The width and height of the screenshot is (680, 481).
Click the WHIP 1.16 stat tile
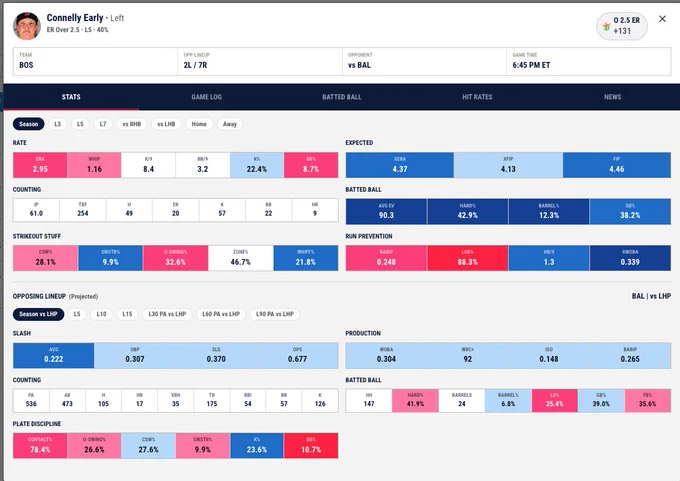tap(94, 165)
